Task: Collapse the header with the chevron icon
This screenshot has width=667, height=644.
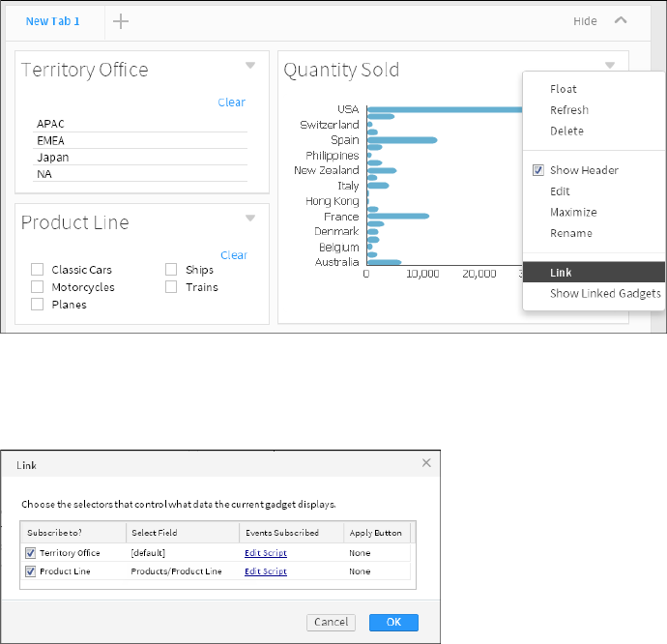Action: 621,20
